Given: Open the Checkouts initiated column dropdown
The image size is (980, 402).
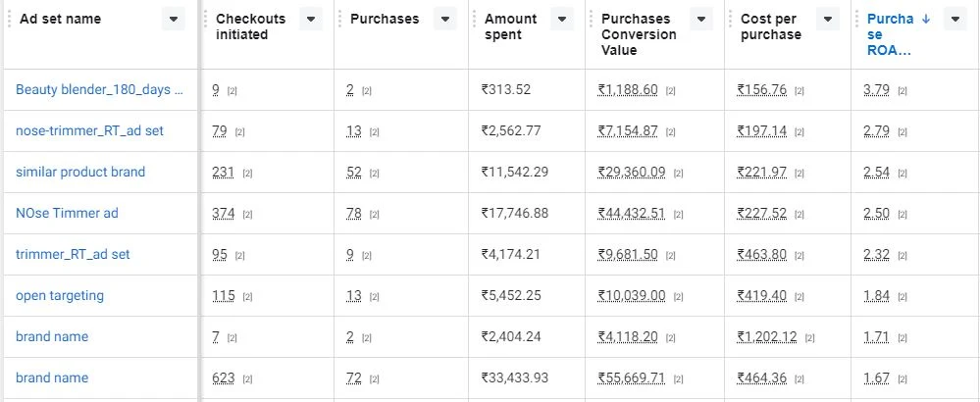Looking at the screenshot, I should pos(311,19).
